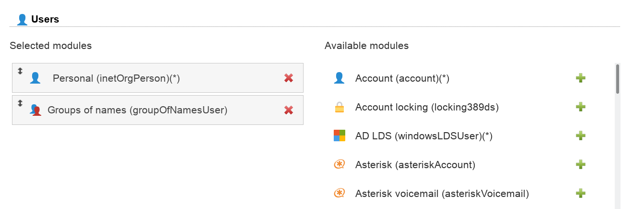
Task: Select the Personal (inetOrgPerson) module entry
Action: tap(116, 78)
